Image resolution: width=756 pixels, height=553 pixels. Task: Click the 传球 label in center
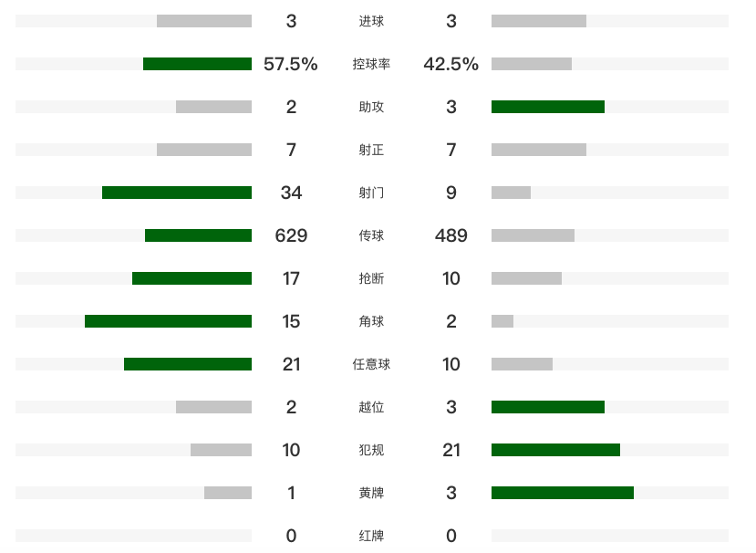pyautogui.click(x=371, y=235)
